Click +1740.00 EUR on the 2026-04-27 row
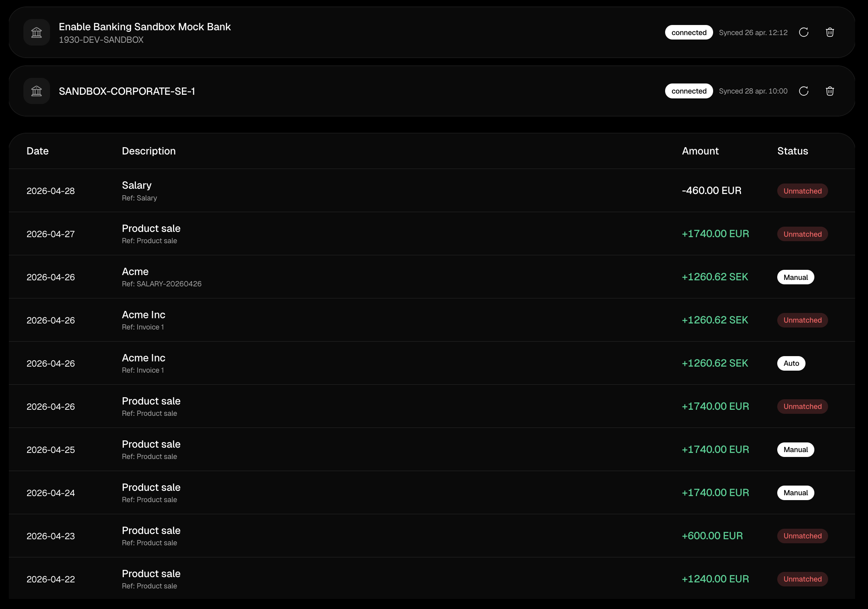868x609 pixels. point(715,234)
